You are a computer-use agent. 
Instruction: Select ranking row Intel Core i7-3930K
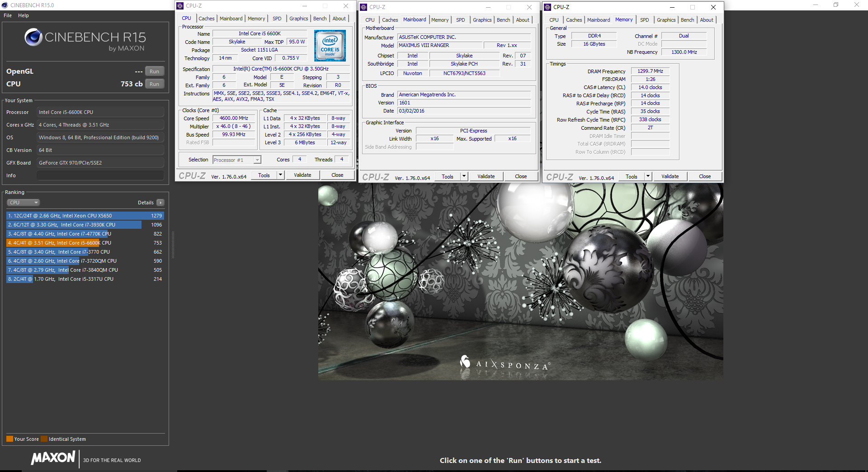tap(85, 225)
